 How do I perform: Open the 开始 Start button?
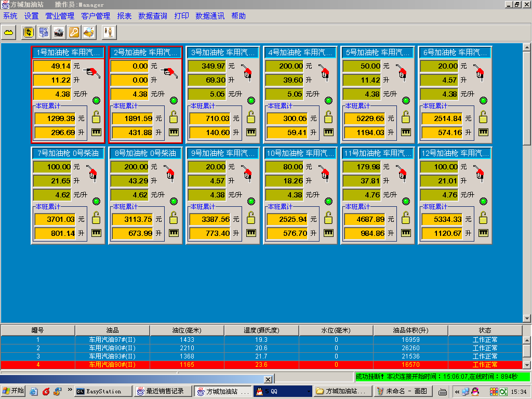[13, 391]
